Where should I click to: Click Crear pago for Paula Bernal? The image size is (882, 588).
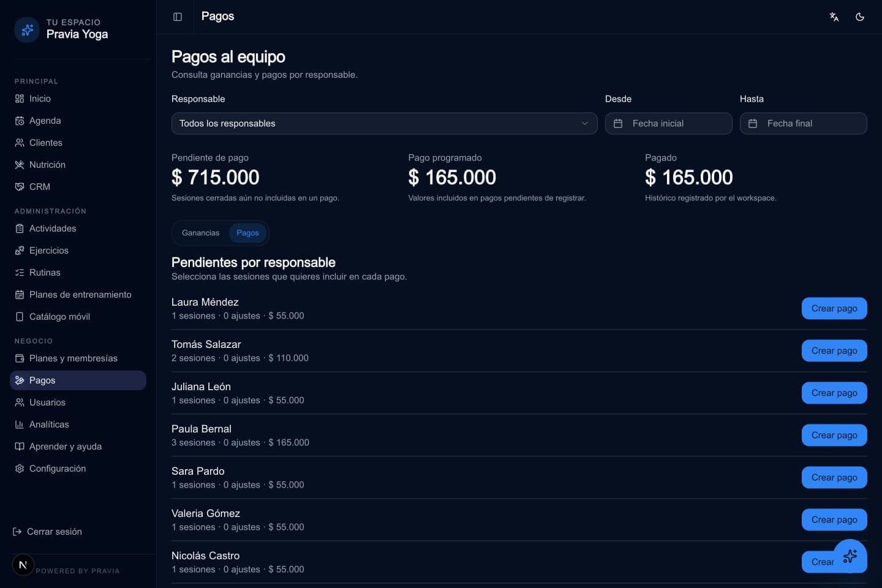coord(834,435)
